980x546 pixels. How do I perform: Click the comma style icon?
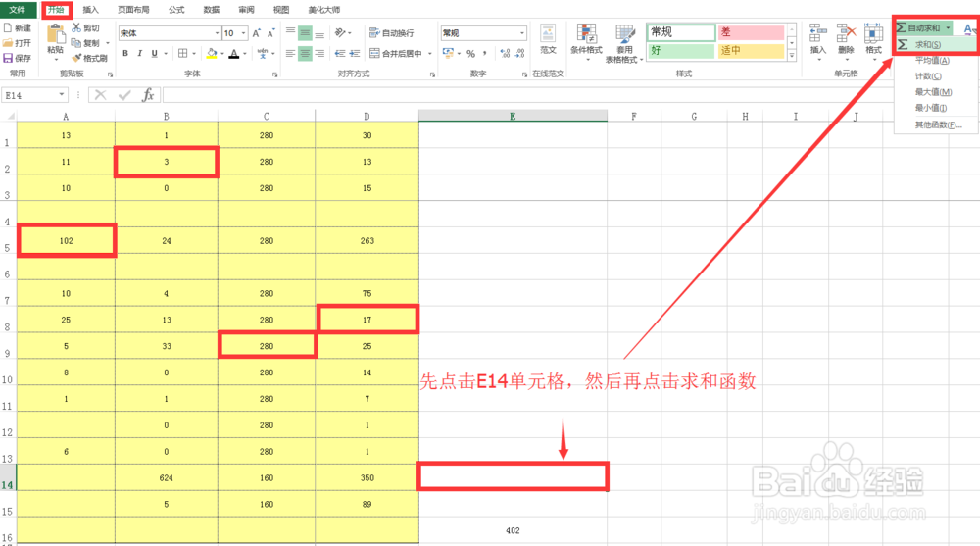(x=484, y=54)
